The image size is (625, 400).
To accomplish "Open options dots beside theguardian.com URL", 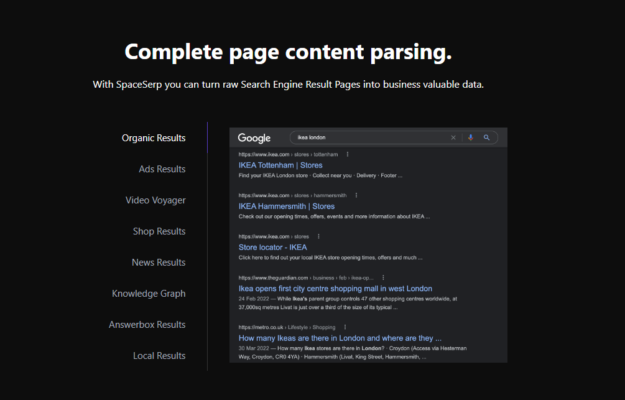I will click(383, 278).
